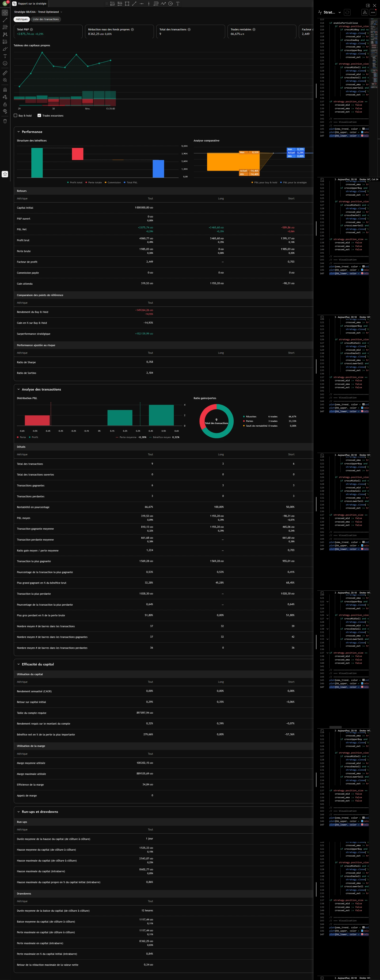Enable the Buy & hold checkbox
This screenshot has width=380, height=980.
15,116
